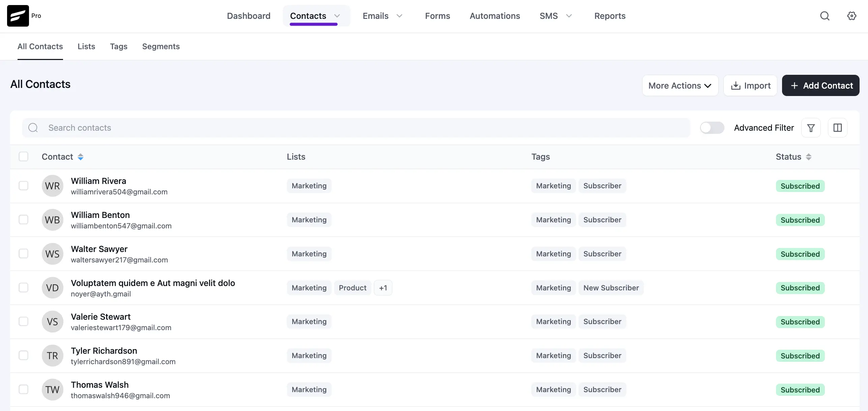Viewport: 868px width, 411px height.
Task: Tick the select-all contacts checkbox
Action: 24,157
